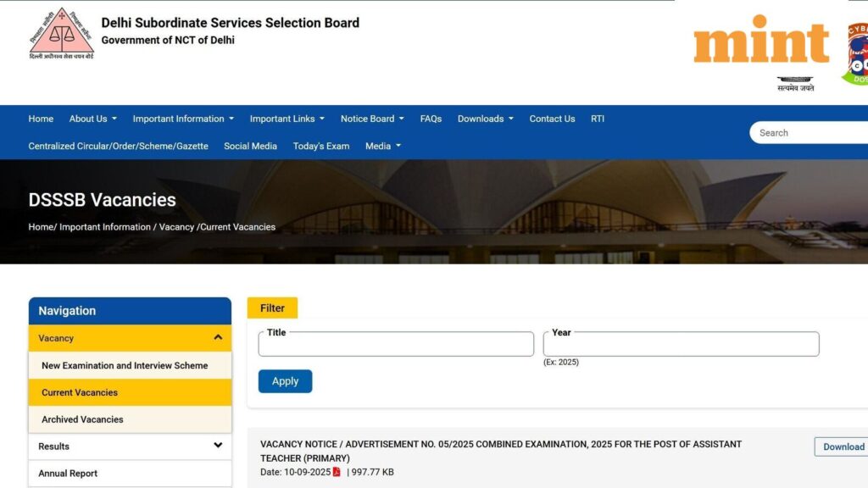
Task: Click the Apply filter button
Action: pyautogui.click(x=285, y=381)
